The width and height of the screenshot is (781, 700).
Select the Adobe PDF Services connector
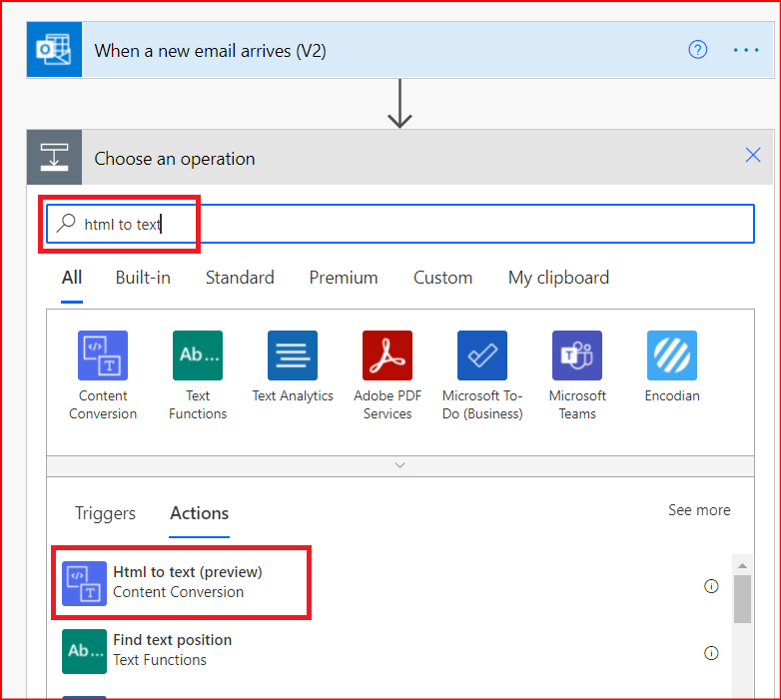coord(388,355)
